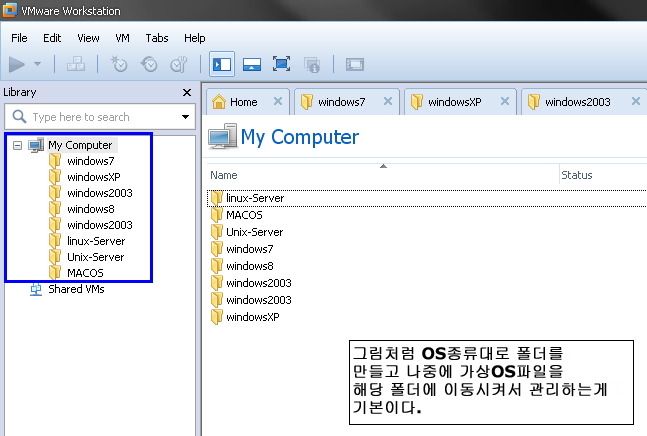This screenshot has width=647, height=436.
Task: Close the windows7 tab
Action: click(x=388, y=101)
